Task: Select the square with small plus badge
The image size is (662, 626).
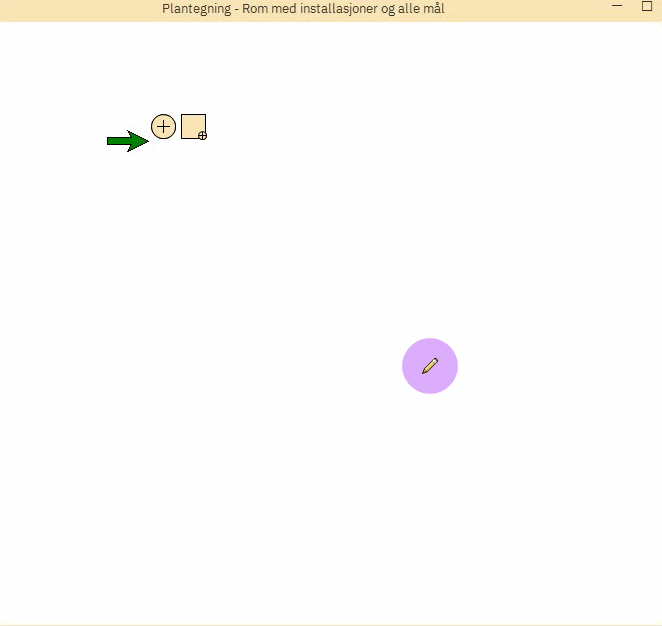Action: click(x=193, y=126)
